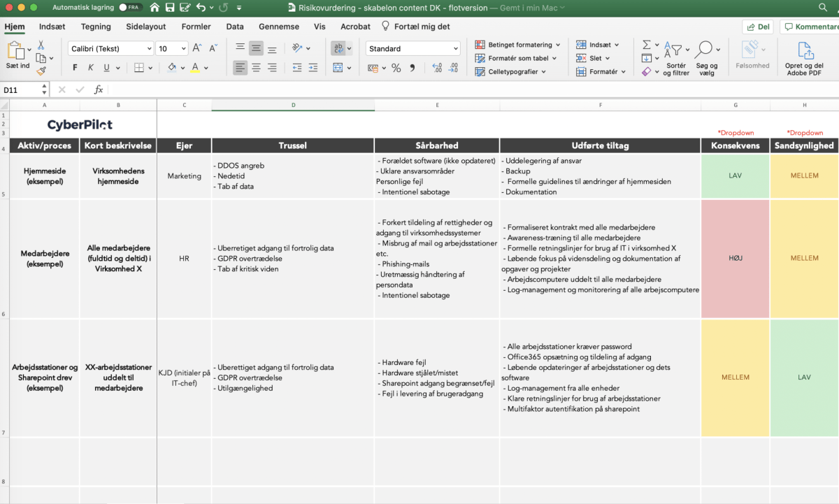Screen dimensions: 839x504
Task: Toggle text wrapping in the cell
Action: click(x=338, y=48)
